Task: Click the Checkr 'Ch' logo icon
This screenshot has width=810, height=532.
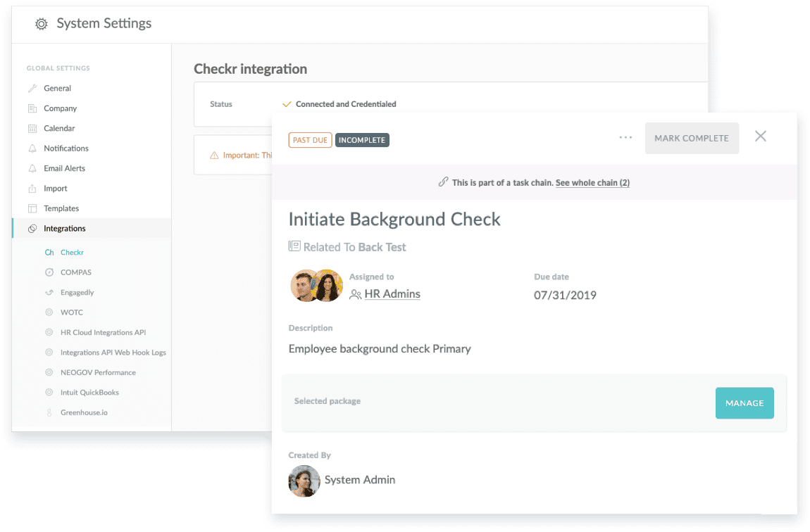Action: 49,253
